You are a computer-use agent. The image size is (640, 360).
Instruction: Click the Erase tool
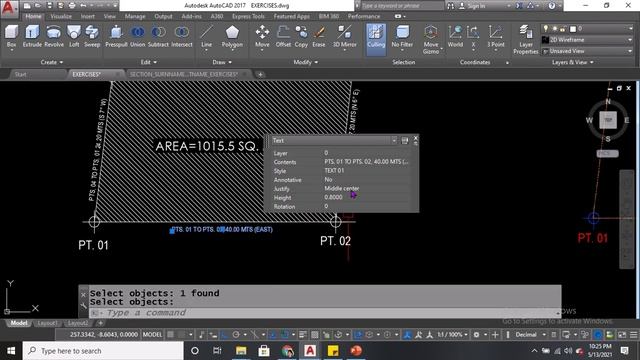319,36
